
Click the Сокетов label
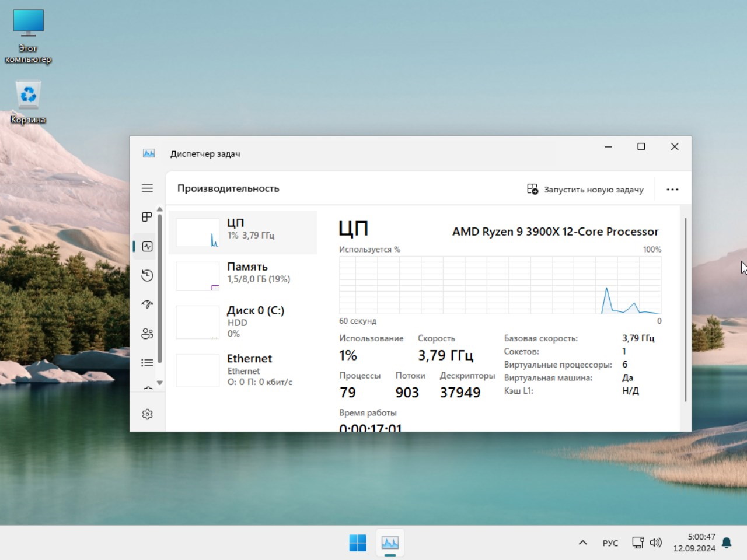click(522, 351)
